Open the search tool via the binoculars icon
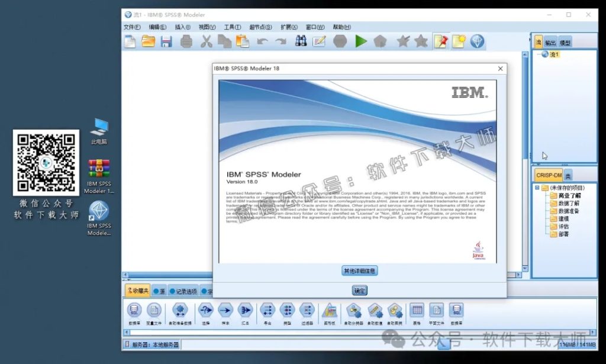Viewport: 606px width, 364px height. point(301,41)
